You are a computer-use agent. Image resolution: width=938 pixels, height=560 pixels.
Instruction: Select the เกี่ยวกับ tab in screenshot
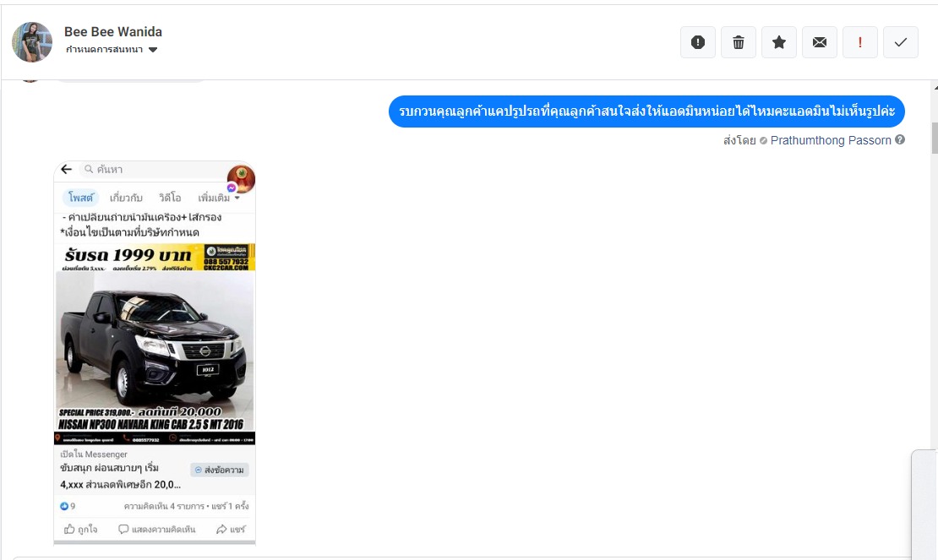point(126,198)
